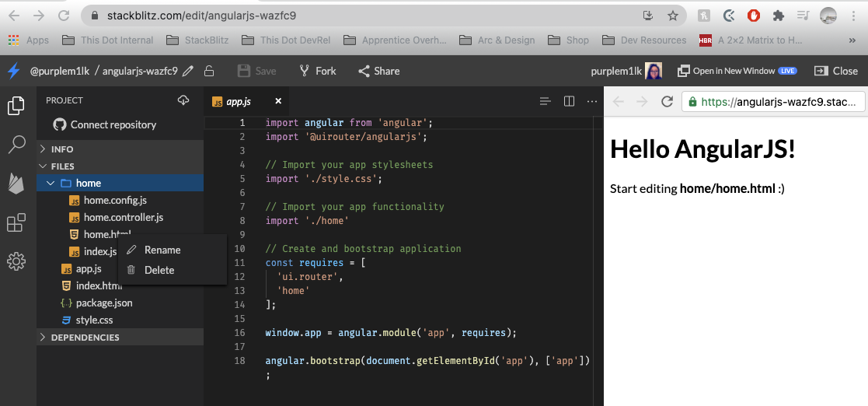Open the Apps bookmark shortcut
868x406 pixels.
[29, 40]
